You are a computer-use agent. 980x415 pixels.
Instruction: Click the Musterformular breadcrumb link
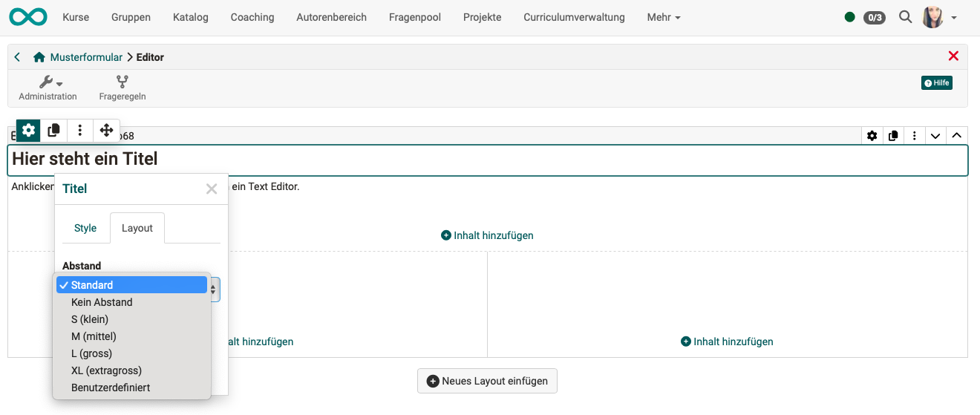[x=86, y=57]
